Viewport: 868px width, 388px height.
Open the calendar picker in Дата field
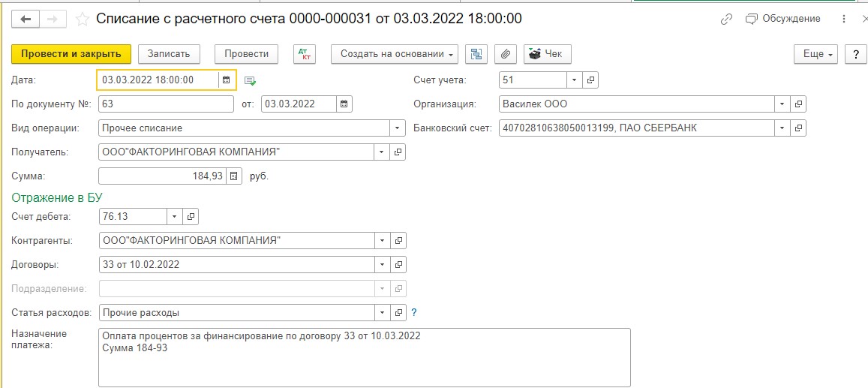click(226, 80)
